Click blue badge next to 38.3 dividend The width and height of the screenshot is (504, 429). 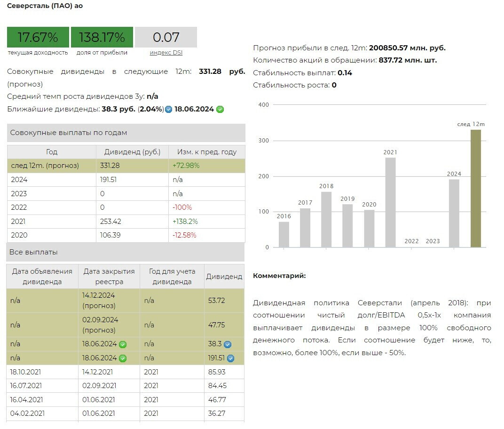click(228, 344)
